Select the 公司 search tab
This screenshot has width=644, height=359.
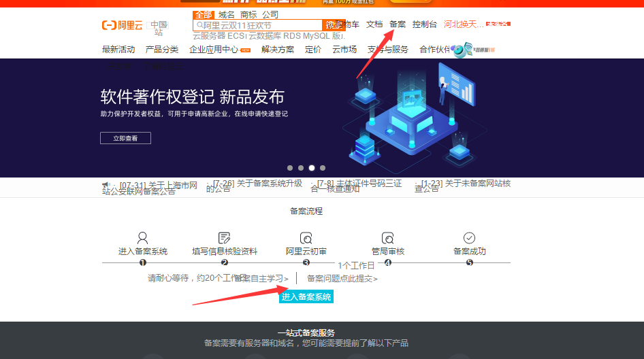[270, 15]
